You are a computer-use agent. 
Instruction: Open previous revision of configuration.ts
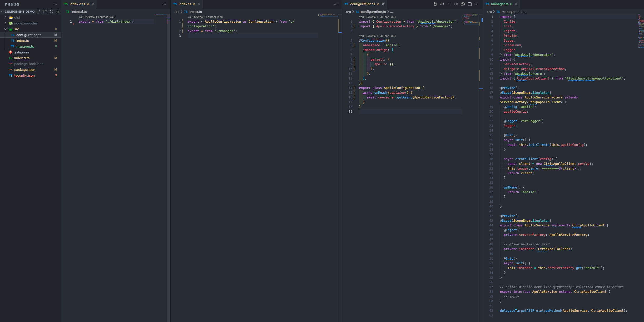click(442, 4)
